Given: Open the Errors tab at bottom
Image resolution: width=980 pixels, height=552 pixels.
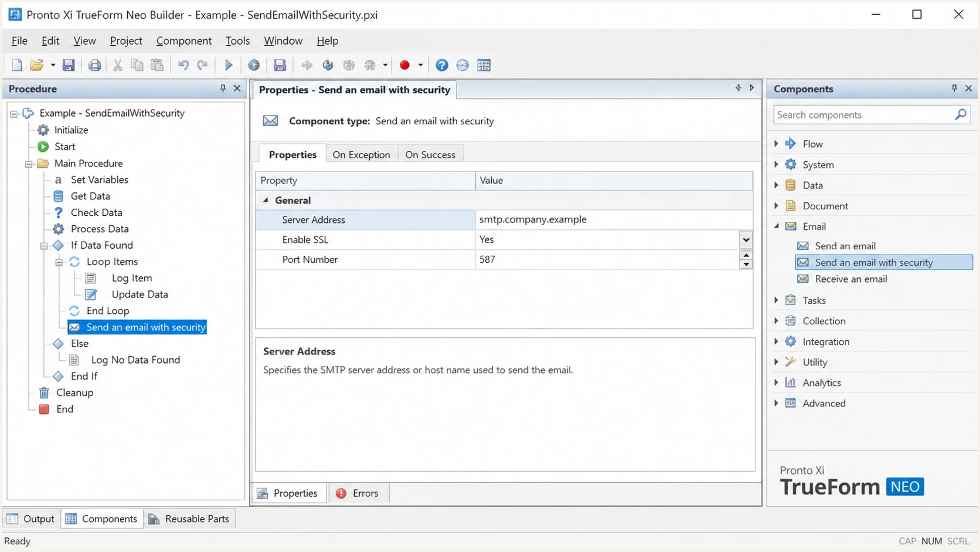Looking at the screenshot, I should click(358, 493).
